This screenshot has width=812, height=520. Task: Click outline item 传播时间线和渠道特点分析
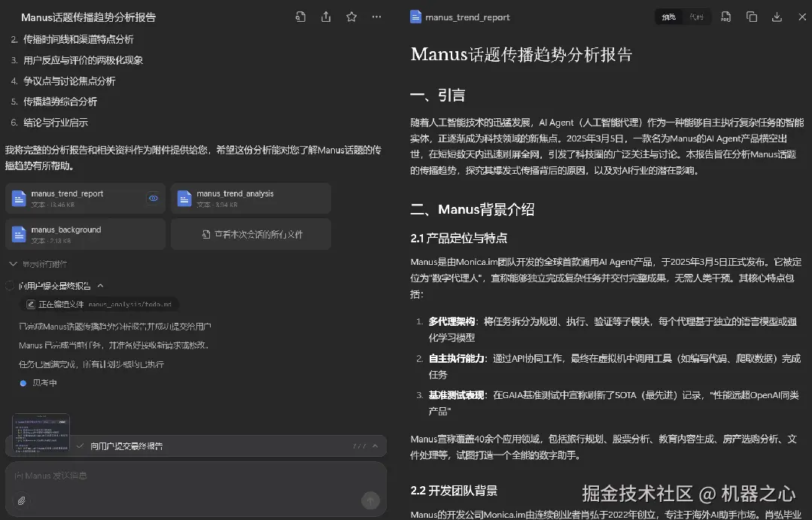[78, 39]
